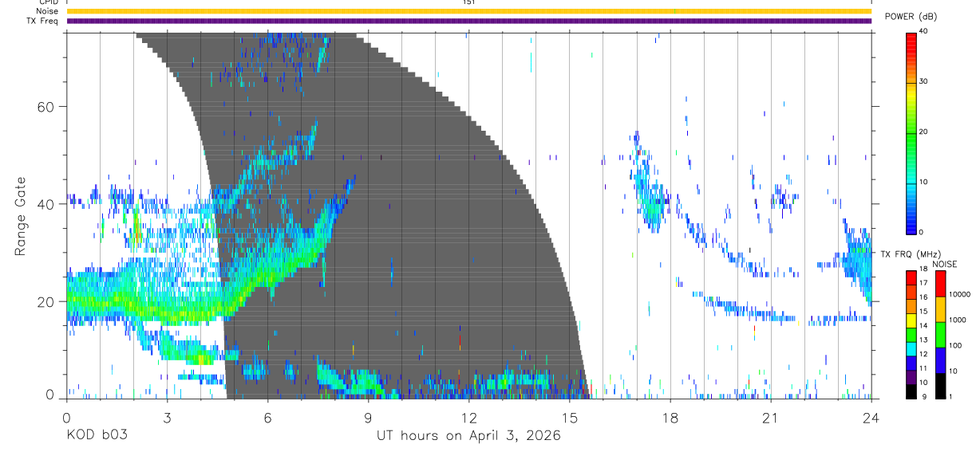
Task: Click the 10000 label on NOISE scale
Action: click(x=958, y=294)
